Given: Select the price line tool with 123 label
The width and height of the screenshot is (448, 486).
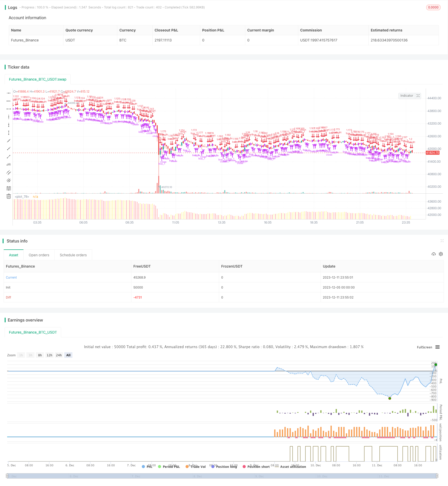Looking at the screenshot, I should pos(9,164).
